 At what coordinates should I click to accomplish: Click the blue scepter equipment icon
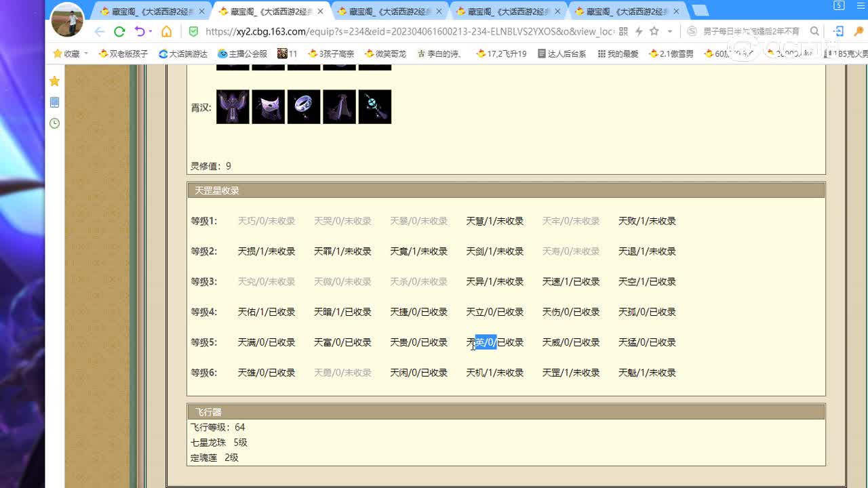coord(375,106)
